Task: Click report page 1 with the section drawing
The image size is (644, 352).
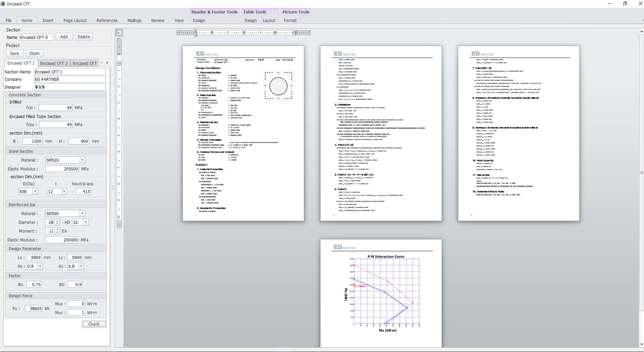Action: [x=243, y=134]
